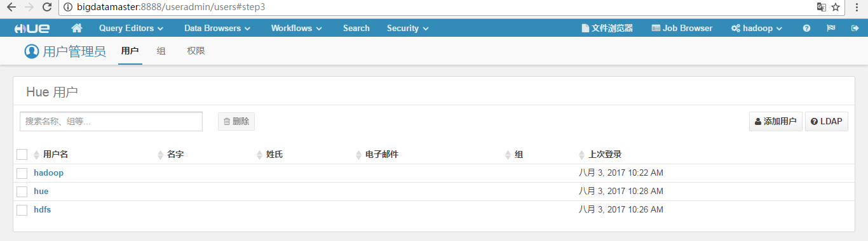Click login time 八月 3, 2017 10:22 AM
Viewport: 868px width, 241px height.
(x=621, y=173)
